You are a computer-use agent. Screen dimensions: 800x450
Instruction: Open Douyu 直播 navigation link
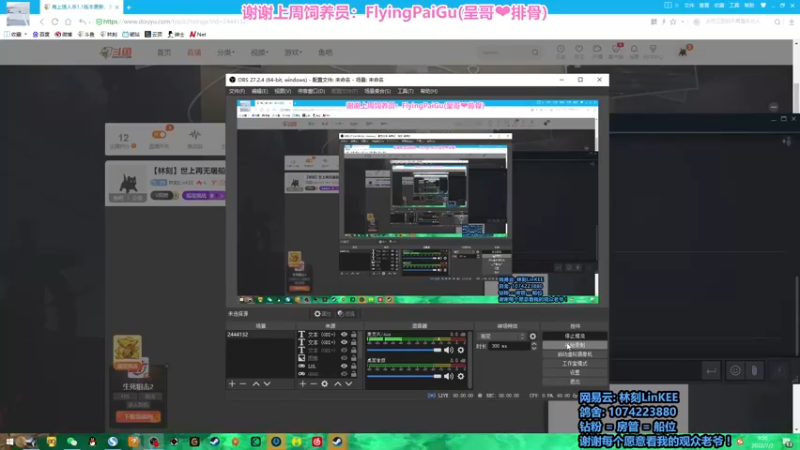[x=194, y=52]
